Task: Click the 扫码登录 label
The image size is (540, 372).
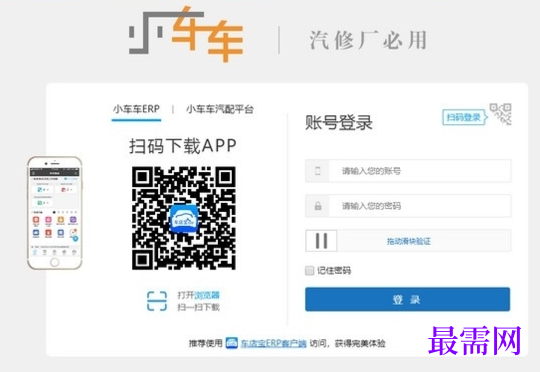Action: click(464, 117)
